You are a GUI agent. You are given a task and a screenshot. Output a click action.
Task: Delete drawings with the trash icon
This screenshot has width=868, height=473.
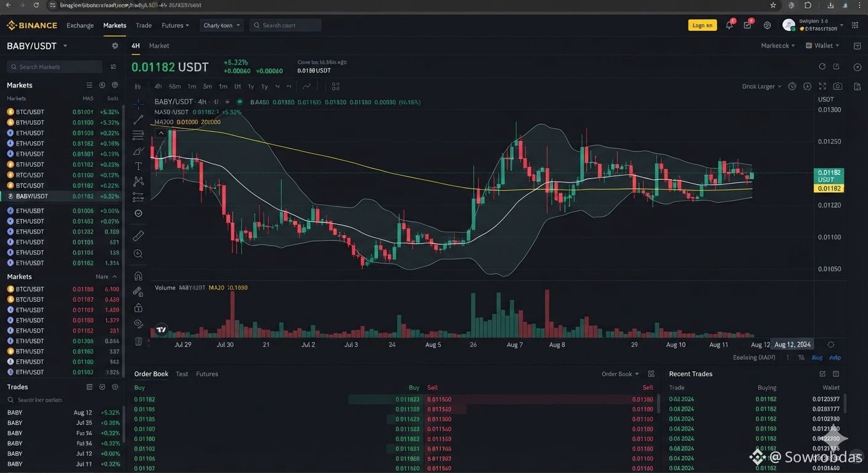(138, 341)
